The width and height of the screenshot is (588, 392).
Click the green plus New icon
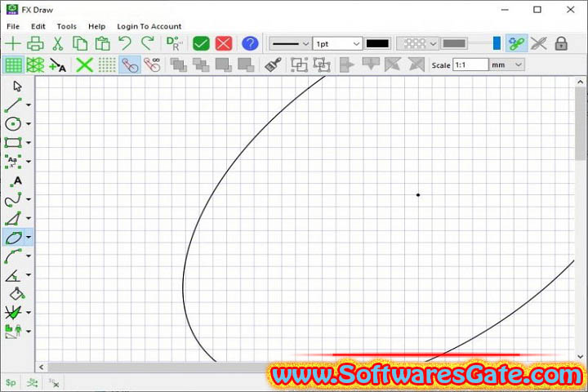tap(13, 43)
